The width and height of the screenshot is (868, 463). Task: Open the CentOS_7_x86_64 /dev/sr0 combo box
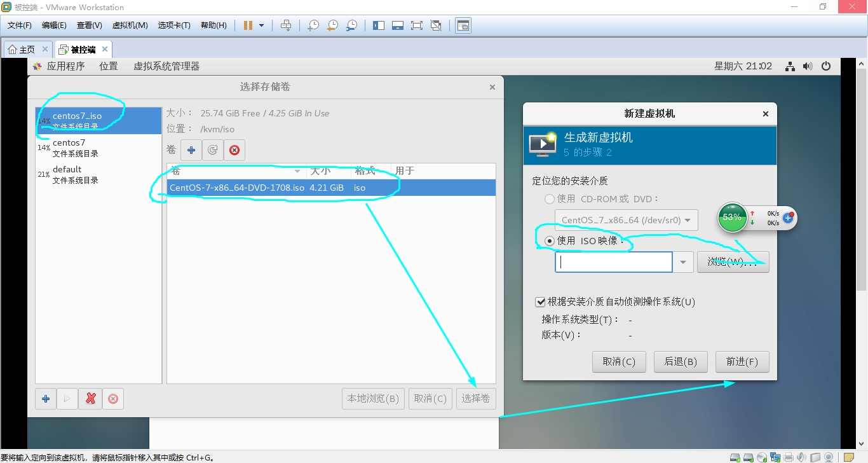point(627,220)
